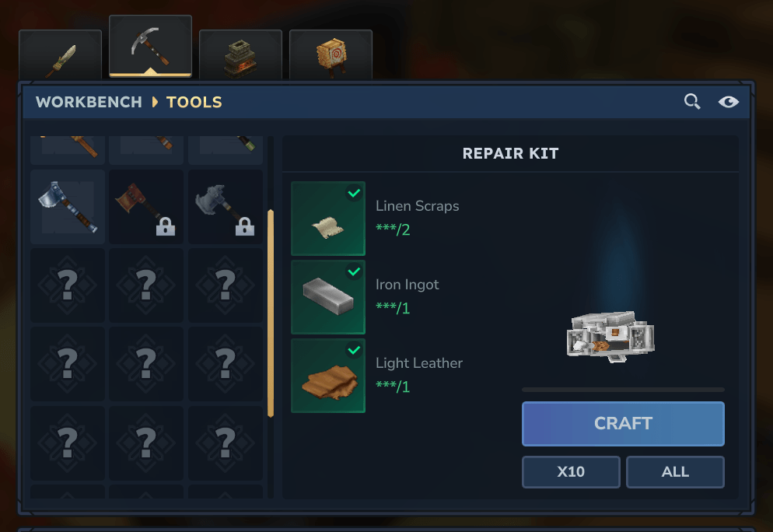Click the Light Leather ingredient slot

[328, 376]
